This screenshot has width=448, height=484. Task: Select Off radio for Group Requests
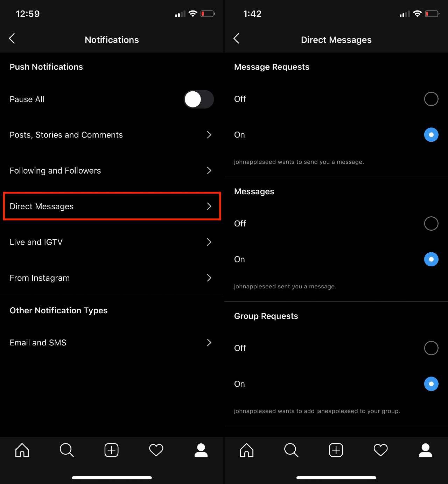coord(431,348)
